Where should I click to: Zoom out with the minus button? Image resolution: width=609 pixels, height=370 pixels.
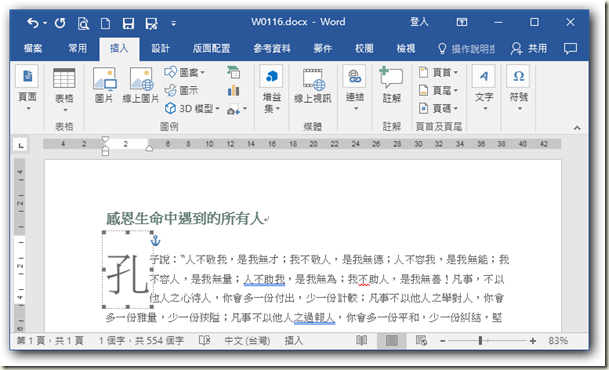pos(442,341)
